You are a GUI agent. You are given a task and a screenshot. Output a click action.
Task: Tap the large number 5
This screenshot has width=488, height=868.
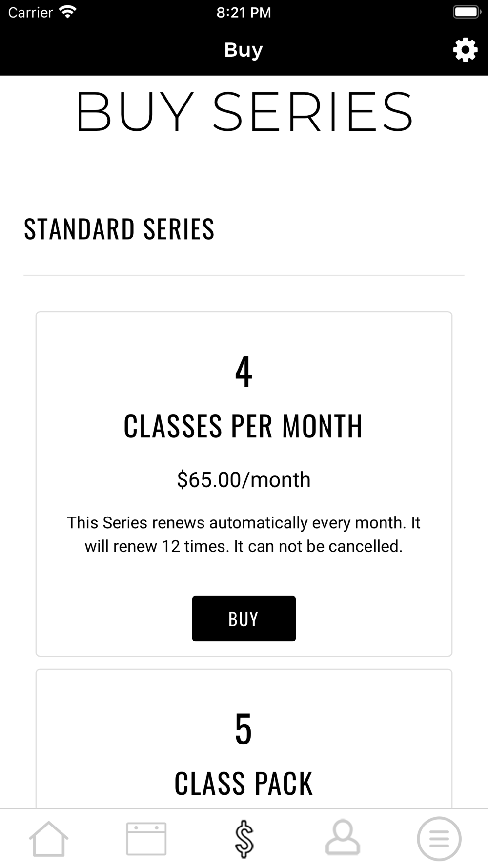pos(244,729)
